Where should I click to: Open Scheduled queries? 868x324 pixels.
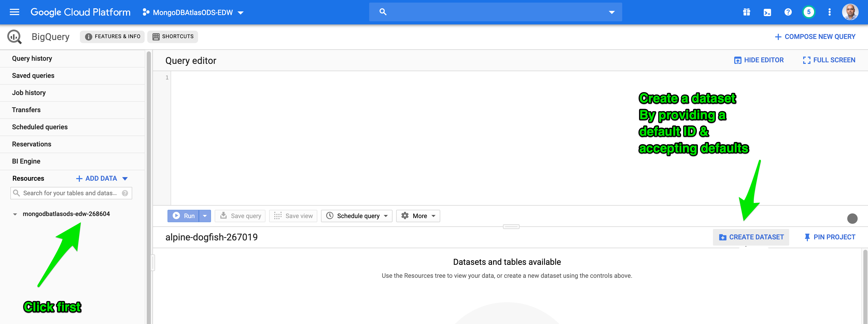click(x=72, y=127)
